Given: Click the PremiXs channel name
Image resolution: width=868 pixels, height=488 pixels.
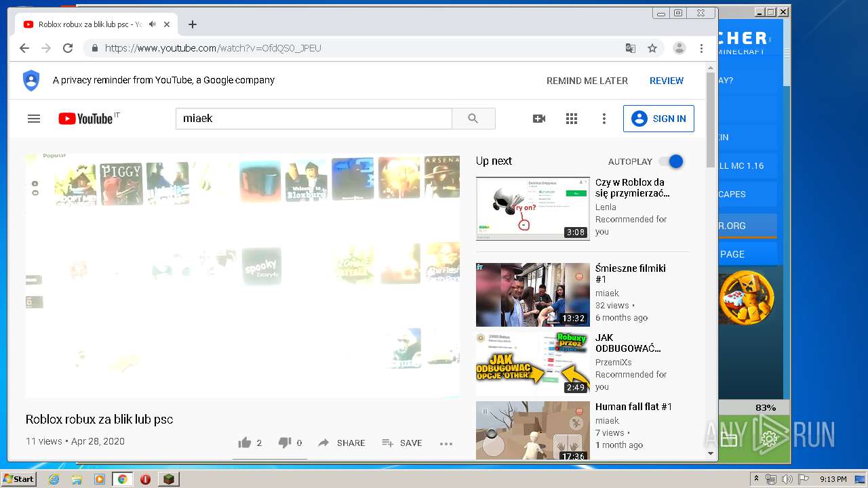Looking at the screenshot, I should point(614,362).
